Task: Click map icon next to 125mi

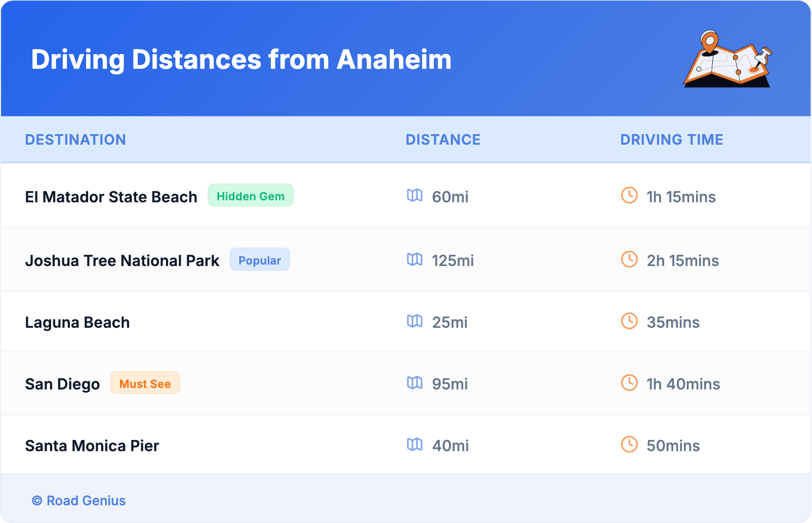Action: point(415,259)
